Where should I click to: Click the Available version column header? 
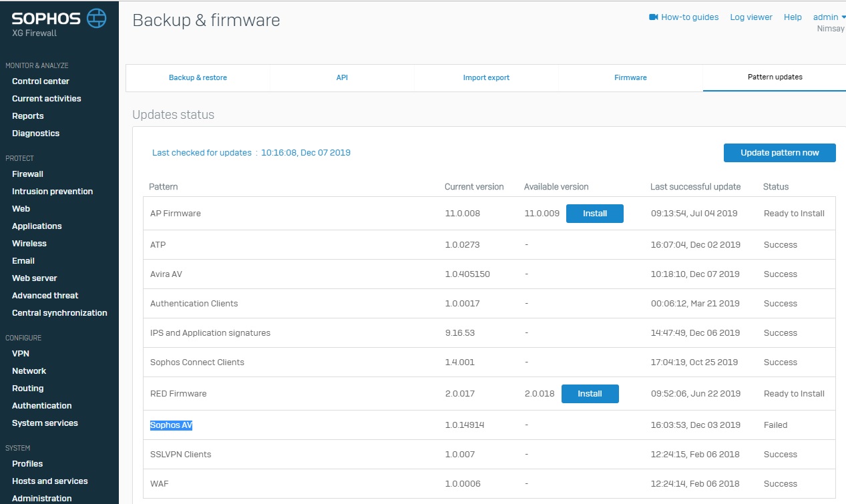pos(556,187)
